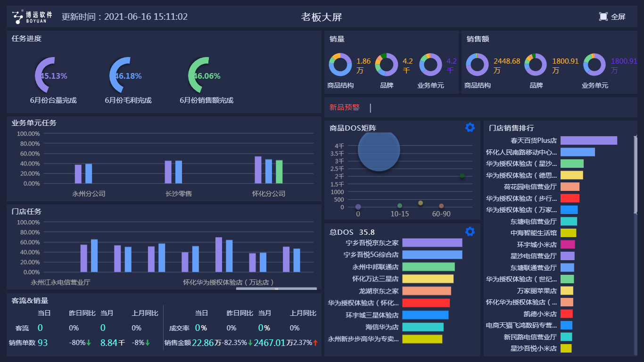This screenshot has width=644, height=362.
Task: Click the 销售额 业务单元 donut chart
Action: 595,65
